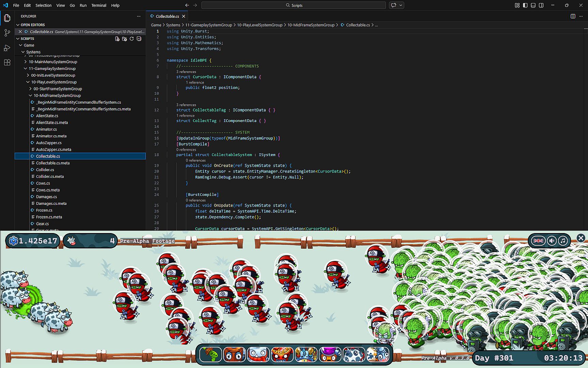Toggle the game music note button
588x368 pixels.
click(563, 241)
